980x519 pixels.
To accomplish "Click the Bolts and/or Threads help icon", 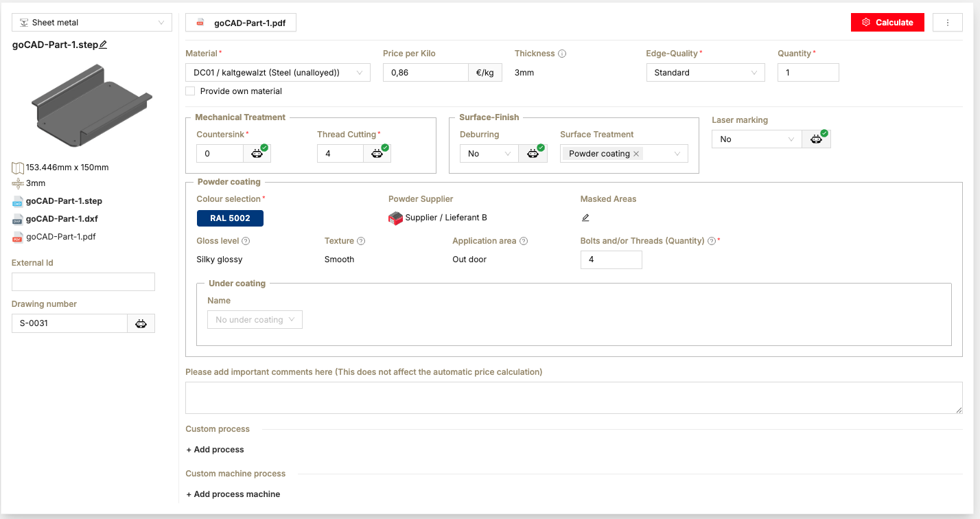I will 712,241.
